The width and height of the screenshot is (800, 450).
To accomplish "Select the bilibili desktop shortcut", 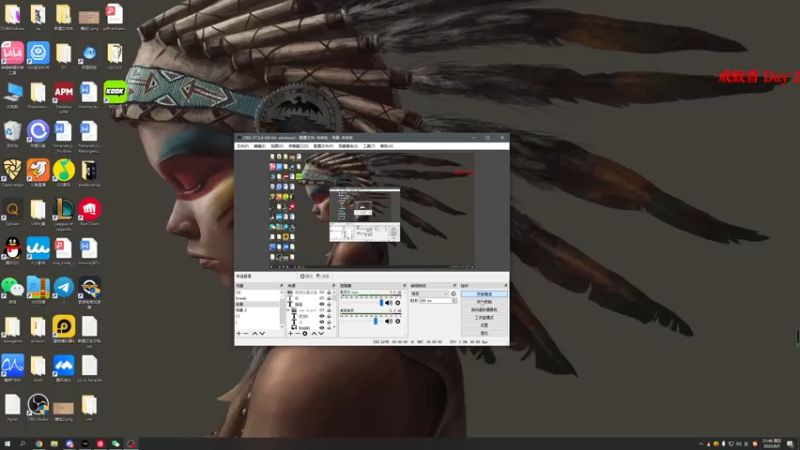I will coord(13,56).
